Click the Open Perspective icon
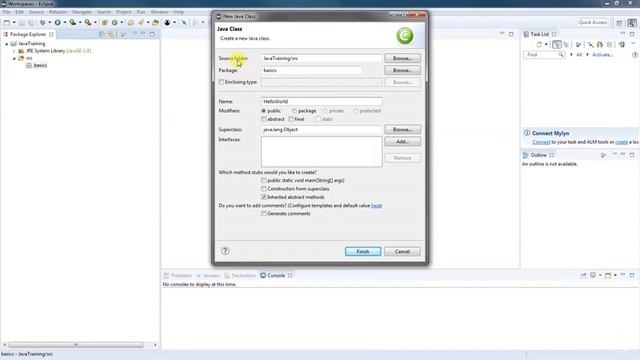This screenshot has height=360, width=640. tap(619, 22)
